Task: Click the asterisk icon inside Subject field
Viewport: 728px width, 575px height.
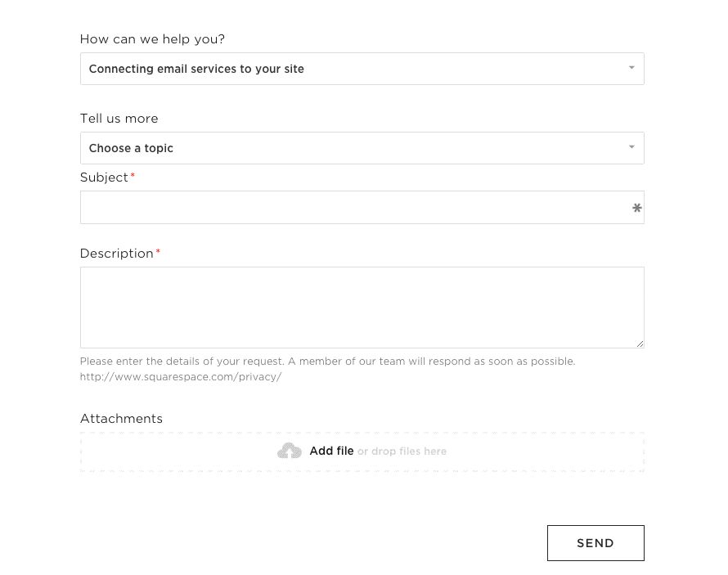Action: point(636,209)
